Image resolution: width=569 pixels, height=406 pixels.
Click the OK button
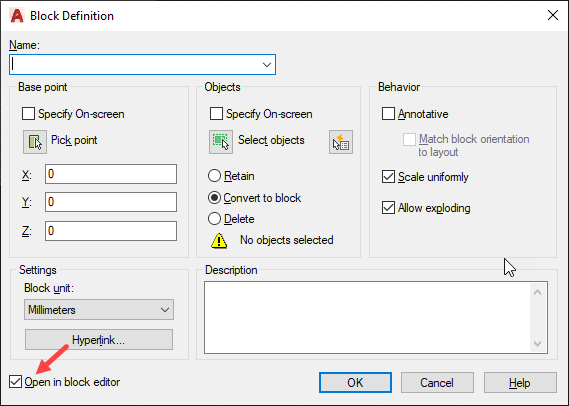click(355, 382)
